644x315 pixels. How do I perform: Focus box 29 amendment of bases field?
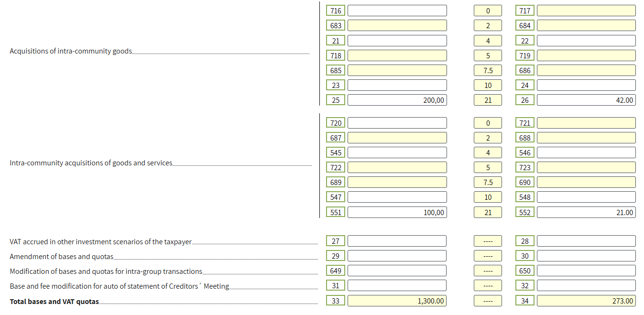click(397, 256)
